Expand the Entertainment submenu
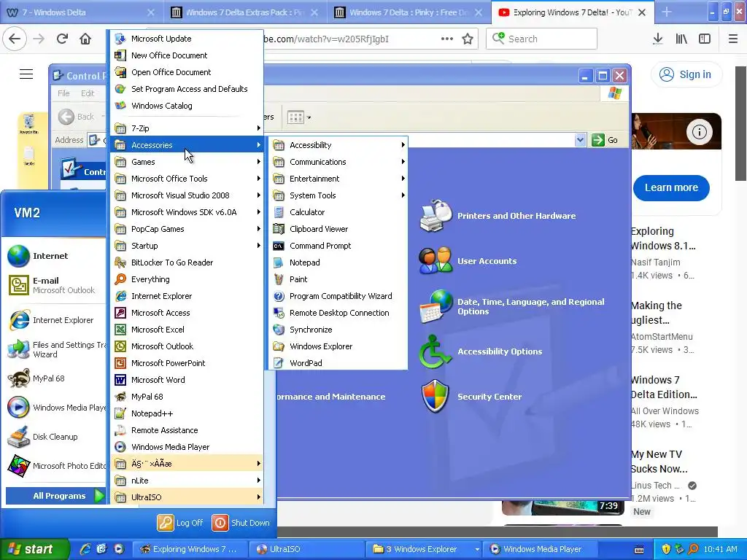This screenshot has height=560, width=747. (x=338, y=179)
